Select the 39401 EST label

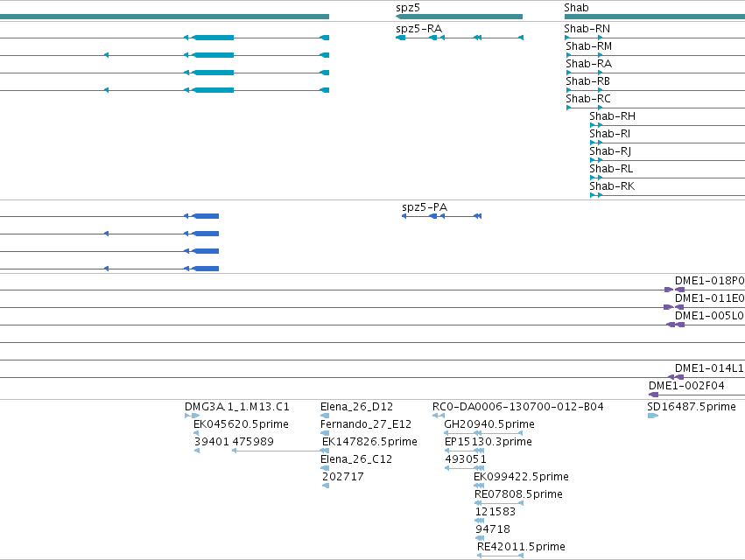212,442
